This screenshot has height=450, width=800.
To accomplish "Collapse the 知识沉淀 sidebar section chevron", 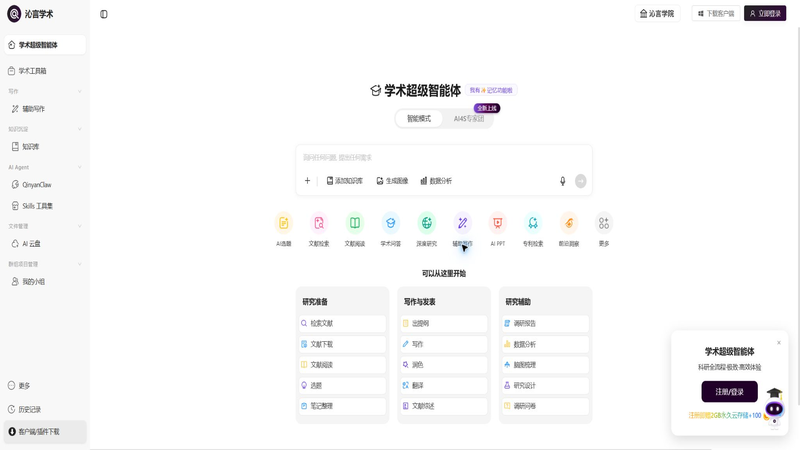I will [80, 129].
